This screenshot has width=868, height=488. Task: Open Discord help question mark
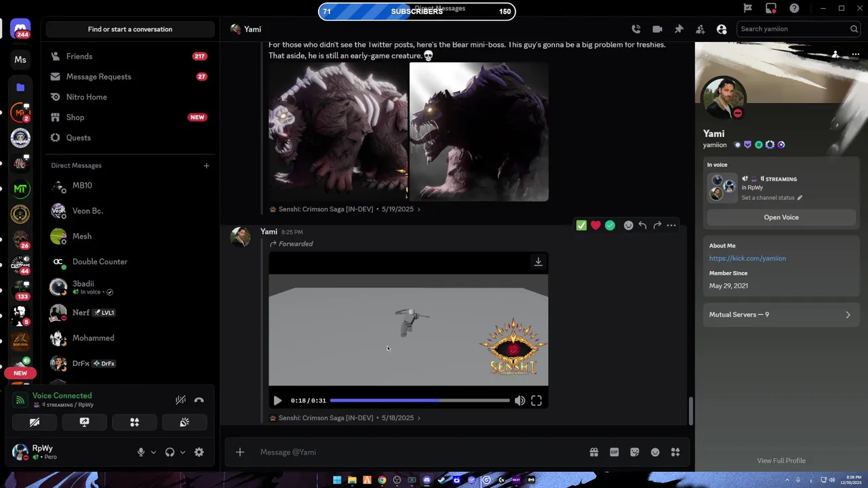tap(794, 8)
